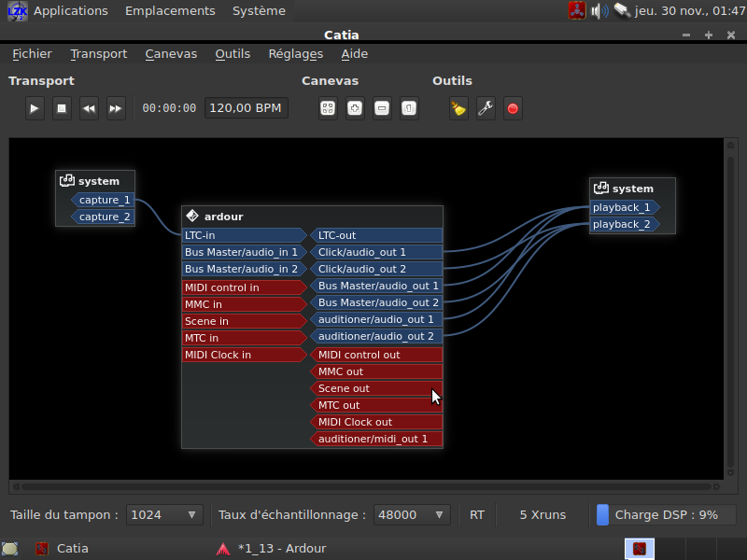
Task: Click the red record tool icon
Action: (x=513, y=108)
